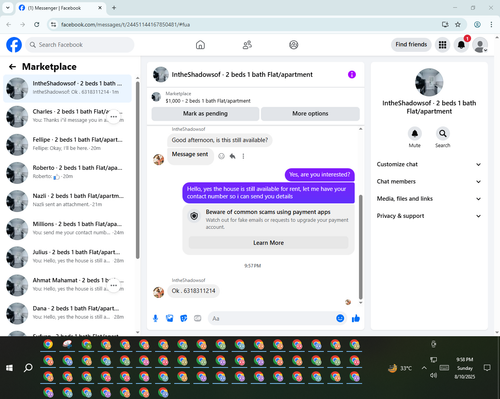Open more options for 'Message sent' message
This screenshot has width=500, height=399.
pyautogui.click(x=243, y=156)
